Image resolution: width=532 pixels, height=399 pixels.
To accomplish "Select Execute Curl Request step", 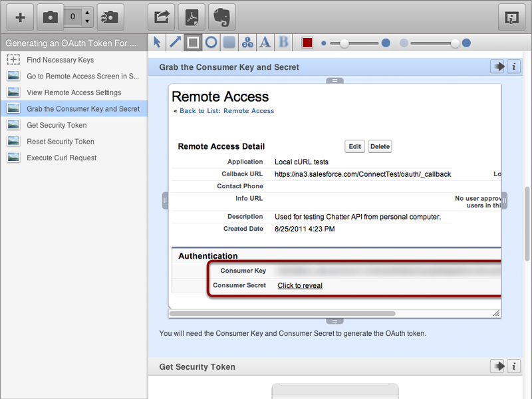I will coord(74,158).
